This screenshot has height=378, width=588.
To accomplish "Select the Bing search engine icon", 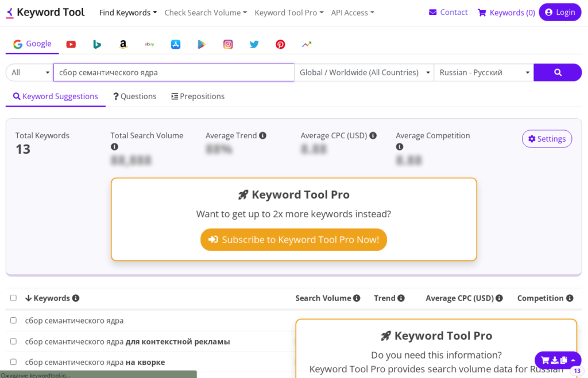I will [x=97, y=44].
